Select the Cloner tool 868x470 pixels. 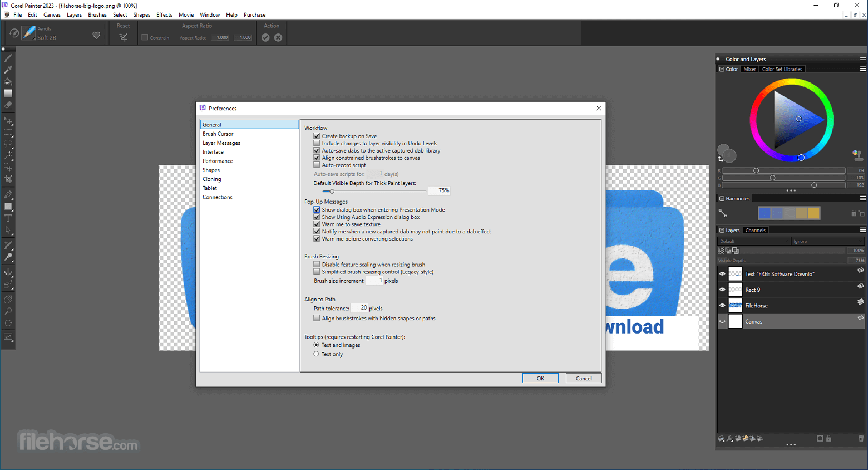8,246
